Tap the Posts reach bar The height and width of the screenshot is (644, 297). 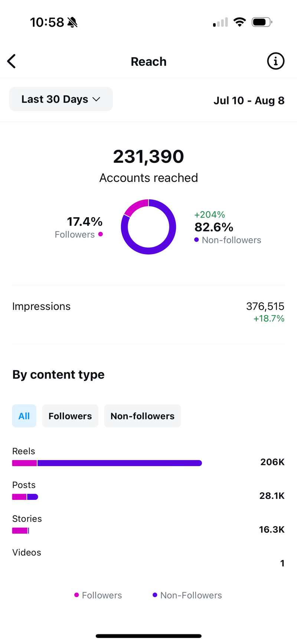pos(25,497)
